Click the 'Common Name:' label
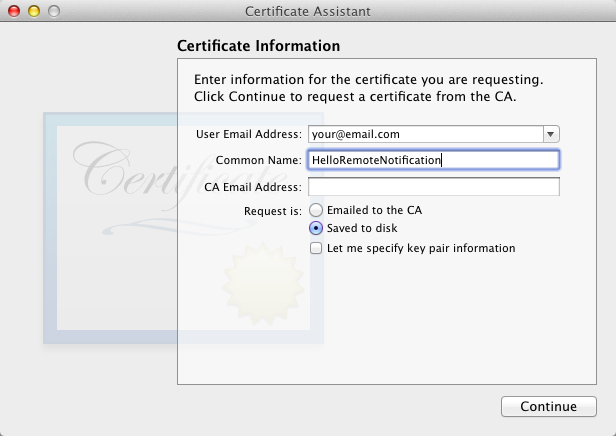Screen dimensions: 616x436 [x=258, y=160]
